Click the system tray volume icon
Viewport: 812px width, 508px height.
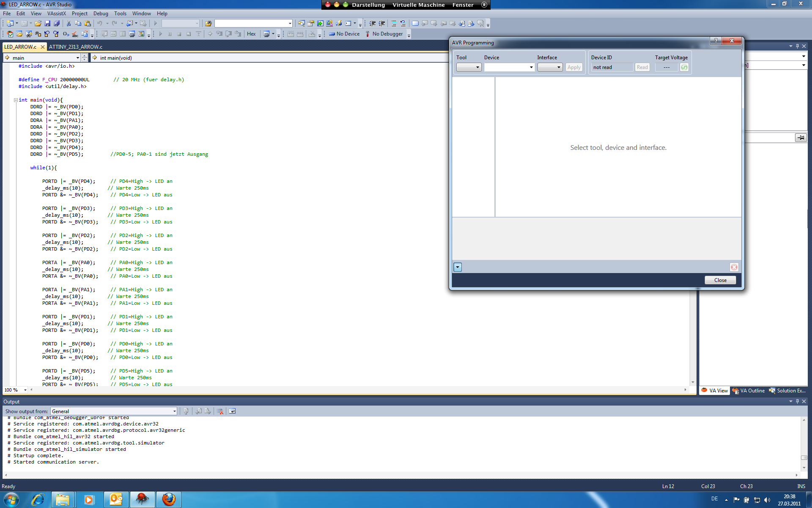coord(767,500)
